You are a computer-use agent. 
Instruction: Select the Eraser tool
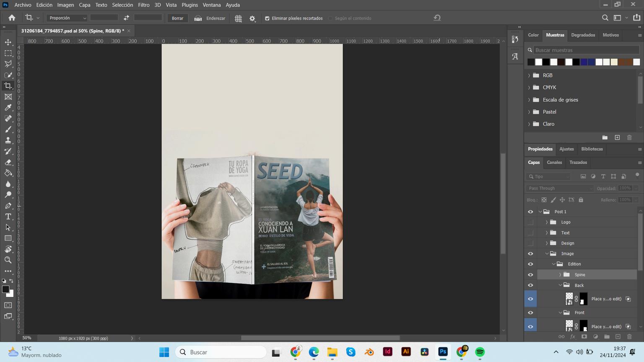[8, 162]
